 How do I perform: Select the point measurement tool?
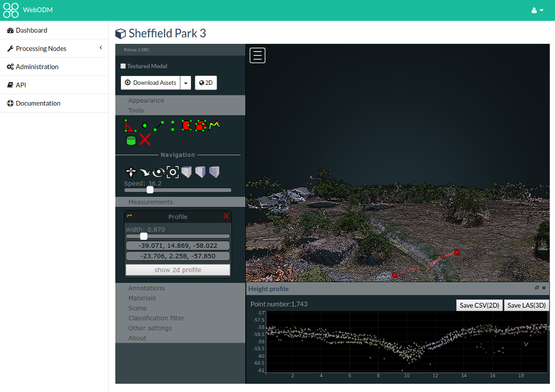click(145, 125)
